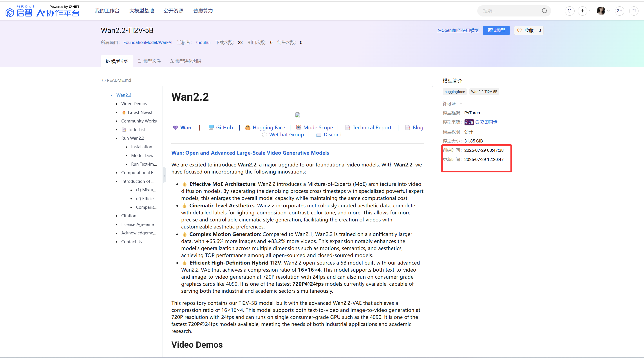Click the heart favorite icon
644x358 pixels.
(x=519, y=30)
